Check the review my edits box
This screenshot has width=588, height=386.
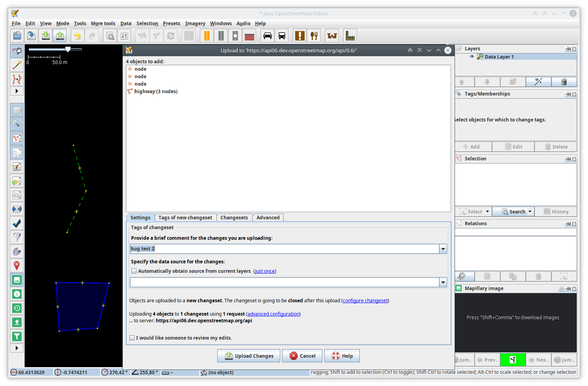[x=132, y=338]
